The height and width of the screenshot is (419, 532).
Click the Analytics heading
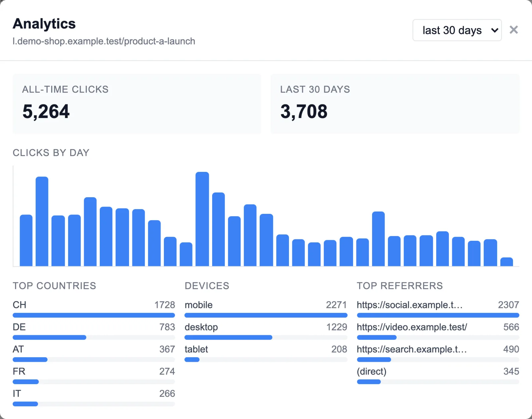44,24
